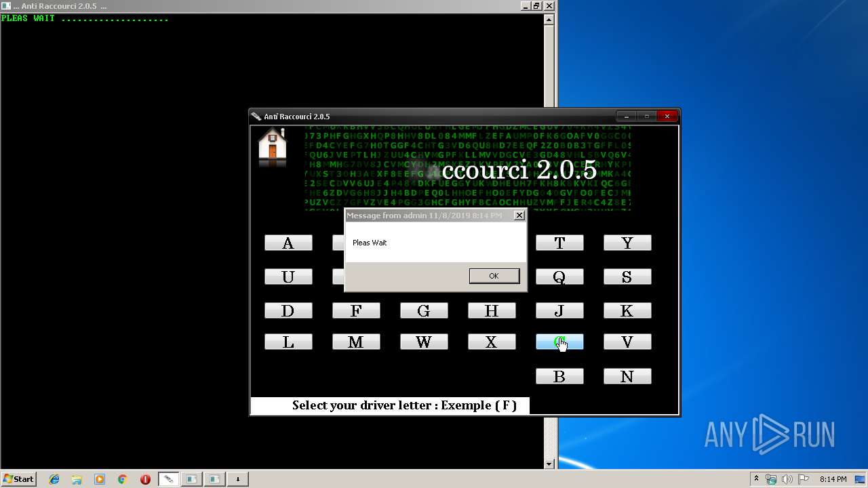Open the Windows Start menu
The height and width of the screenshot is (488, 868).
coord(18,479)
